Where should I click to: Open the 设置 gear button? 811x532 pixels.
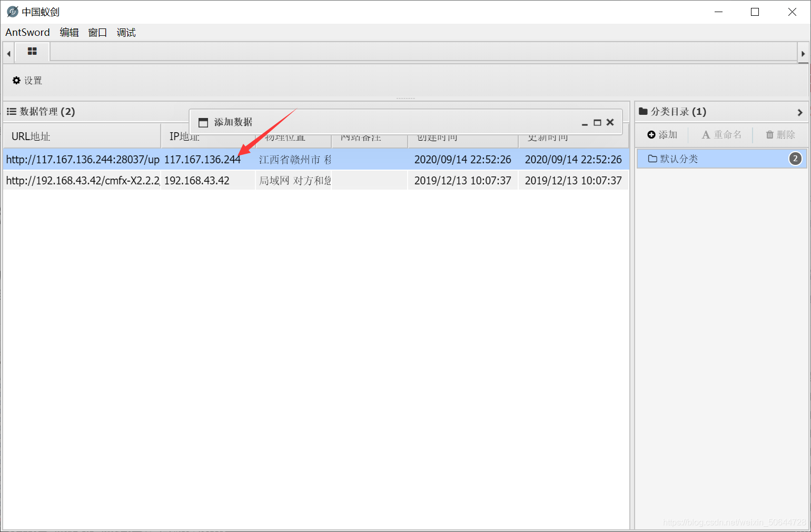coord(27,81)
